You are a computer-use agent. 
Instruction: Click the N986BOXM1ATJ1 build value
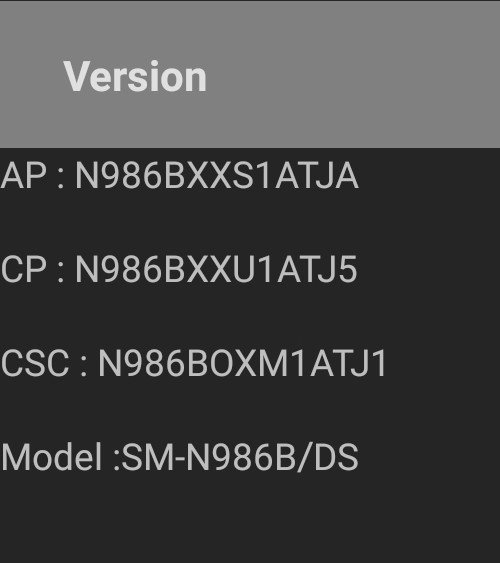click(x=242, y=363)
